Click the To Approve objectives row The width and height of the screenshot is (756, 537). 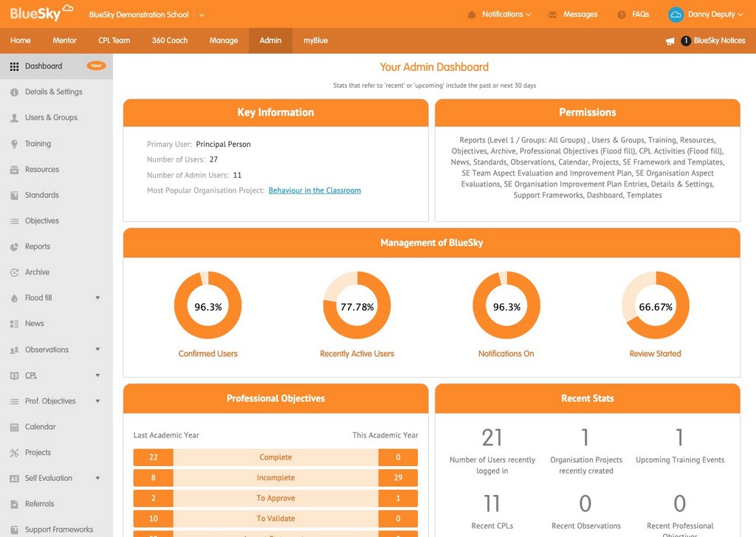pyautogui.click(x=276, y=498)
